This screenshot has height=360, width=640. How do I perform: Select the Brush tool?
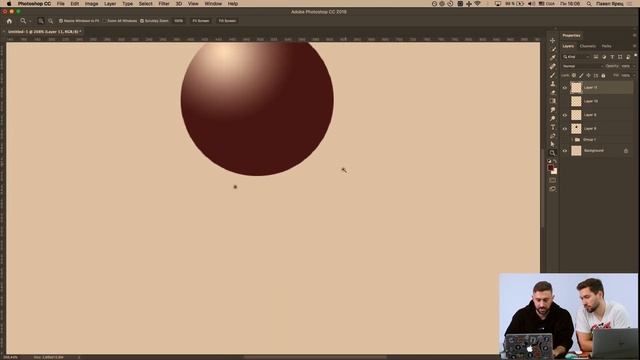point(553,75)
